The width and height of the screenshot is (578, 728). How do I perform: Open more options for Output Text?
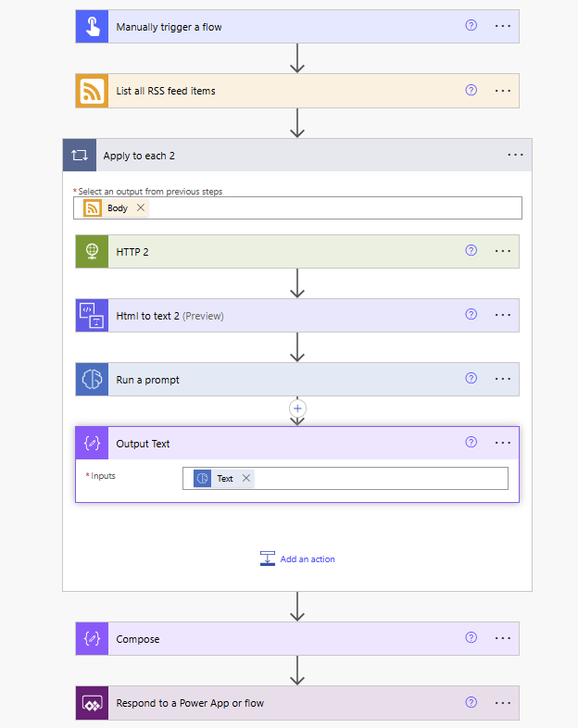click(502, 443)
